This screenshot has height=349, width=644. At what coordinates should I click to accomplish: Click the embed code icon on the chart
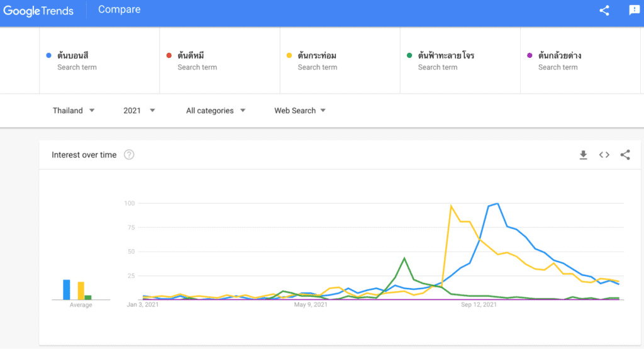604,155
